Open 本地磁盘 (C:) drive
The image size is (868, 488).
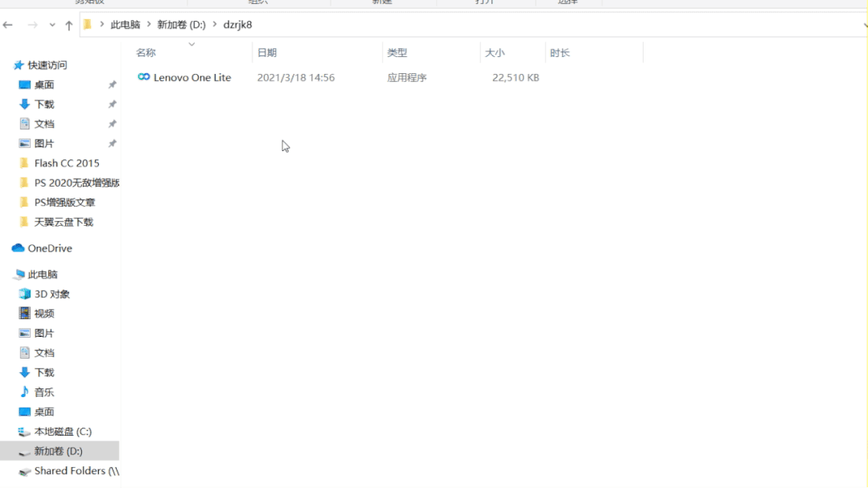pos(63,432)
